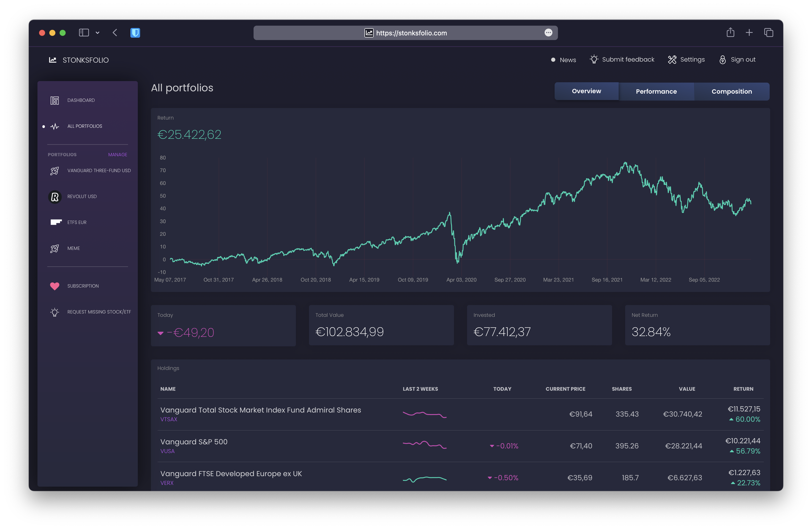Click the Current Price column header

(565, 389)
